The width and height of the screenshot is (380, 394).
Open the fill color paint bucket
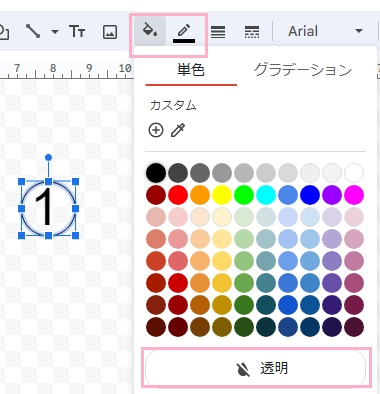point(150,31)
